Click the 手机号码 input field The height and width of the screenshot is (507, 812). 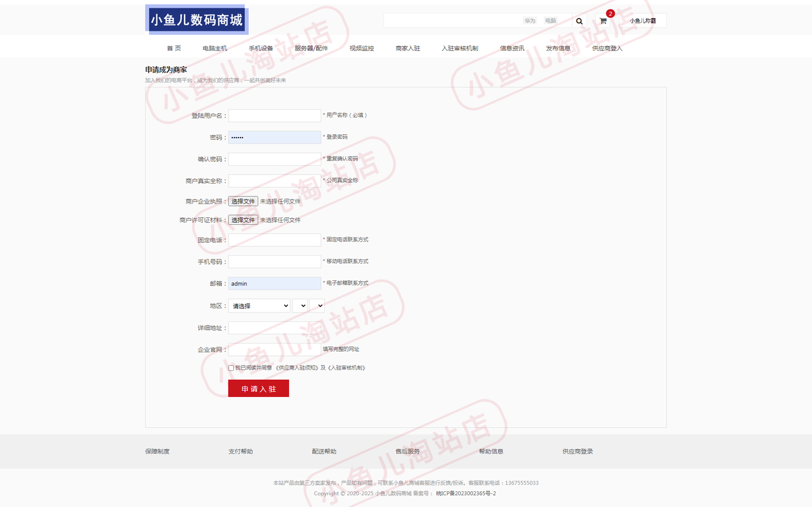point(274,262)
